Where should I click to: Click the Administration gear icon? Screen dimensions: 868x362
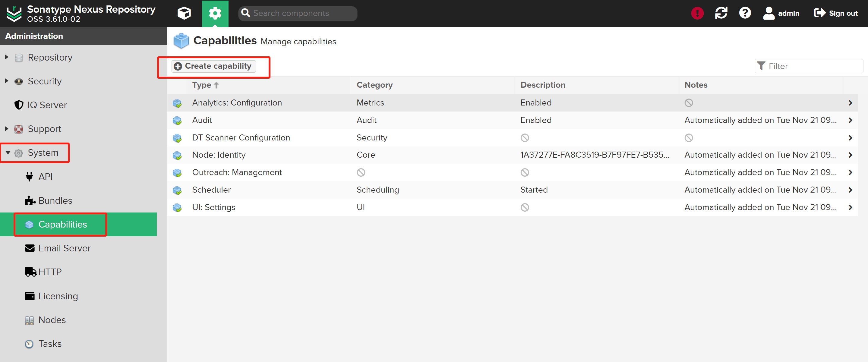pyautogui.click(x=215, y=13)
